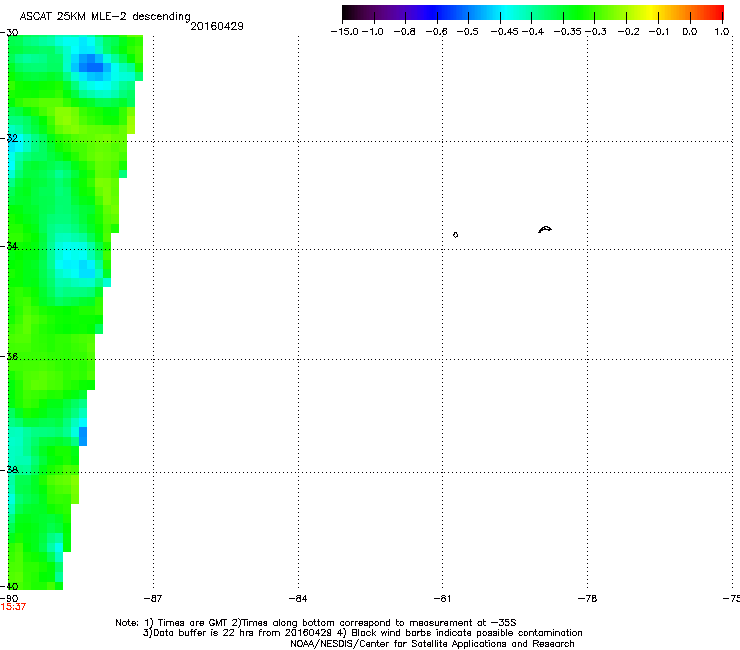Screen dimensions: 740x650
Task: Click the -0.45 colorbar label
Action: coord(505,32)
